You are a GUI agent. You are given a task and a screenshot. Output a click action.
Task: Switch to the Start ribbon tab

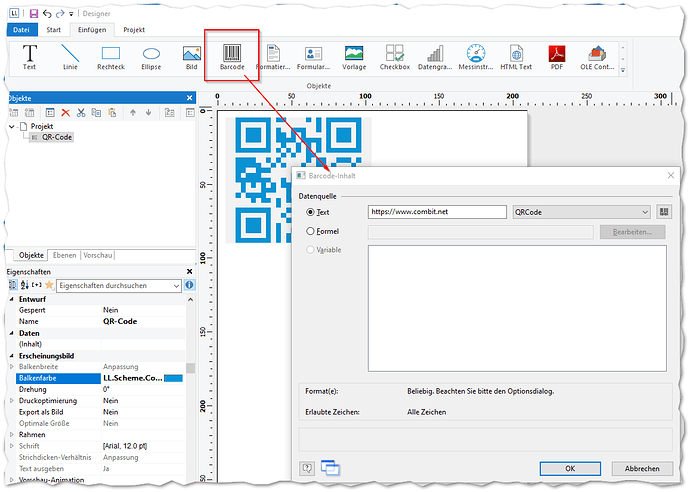pyautogui.click(x=54, y=30)
